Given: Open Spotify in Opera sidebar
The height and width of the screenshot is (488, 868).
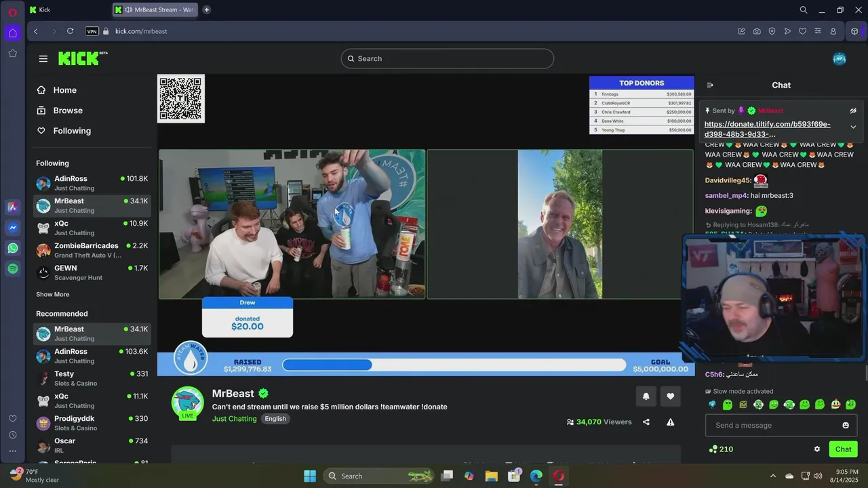Looking at the screenshot, I should (x=13, y=268).
